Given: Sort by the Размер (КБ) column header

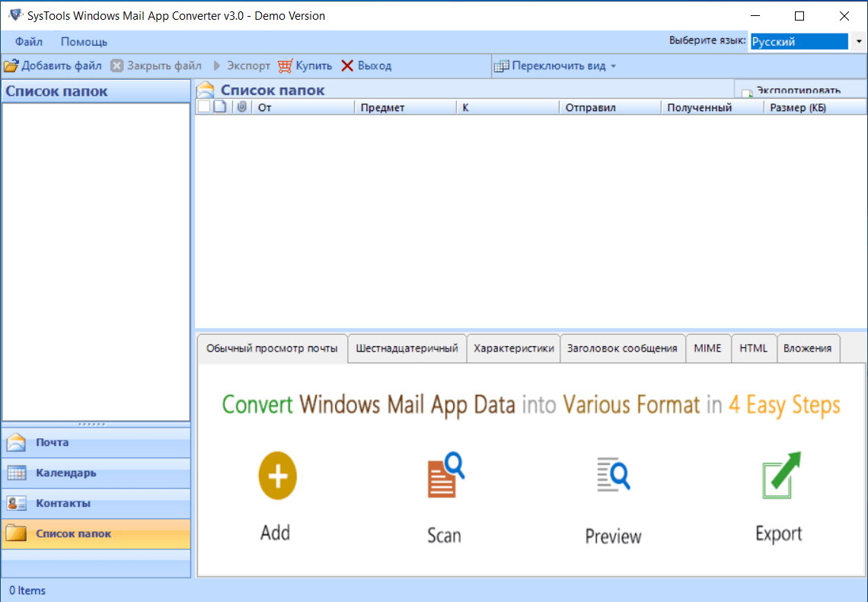Looking at the screenshot, I should (x=815, y=107).
